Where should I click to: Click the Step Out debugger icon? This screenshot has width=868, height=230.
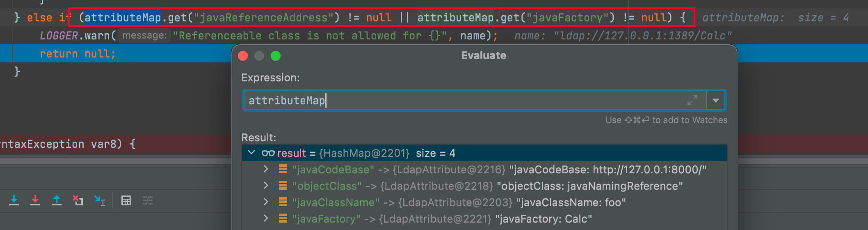(57, 200)
